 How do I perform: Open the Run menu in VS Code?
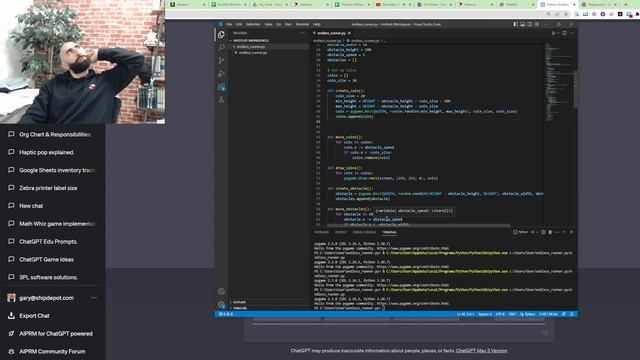288,24
